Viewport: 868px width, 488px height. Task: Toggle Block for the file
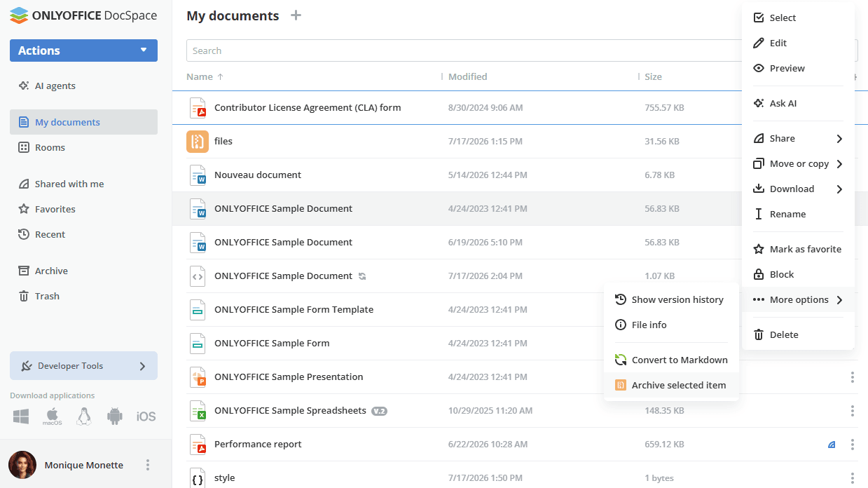point(798,274)
